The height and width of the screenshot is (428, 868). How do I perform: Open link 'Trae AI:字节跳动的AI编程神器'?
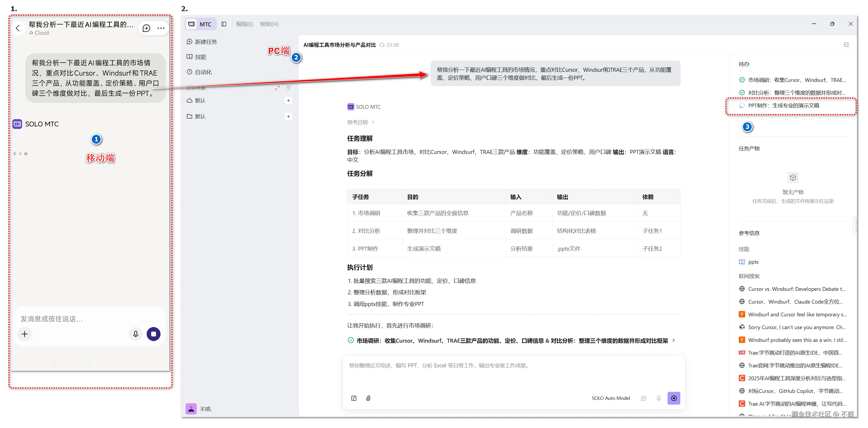coord(792,404)
